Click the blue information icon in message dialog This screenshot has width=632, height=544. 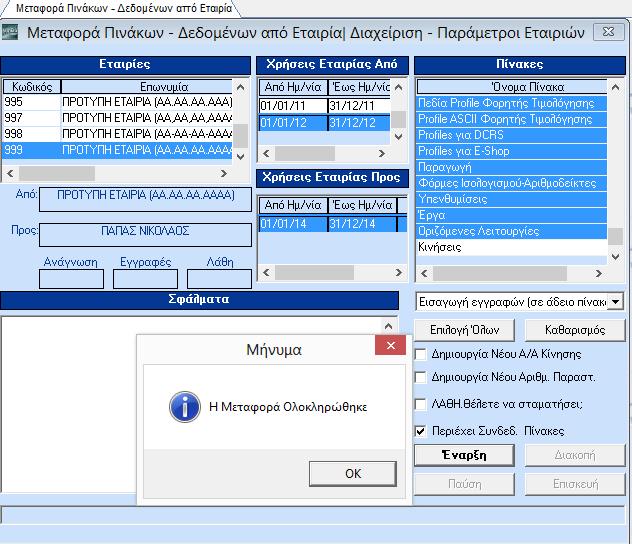tap(185, 407)
